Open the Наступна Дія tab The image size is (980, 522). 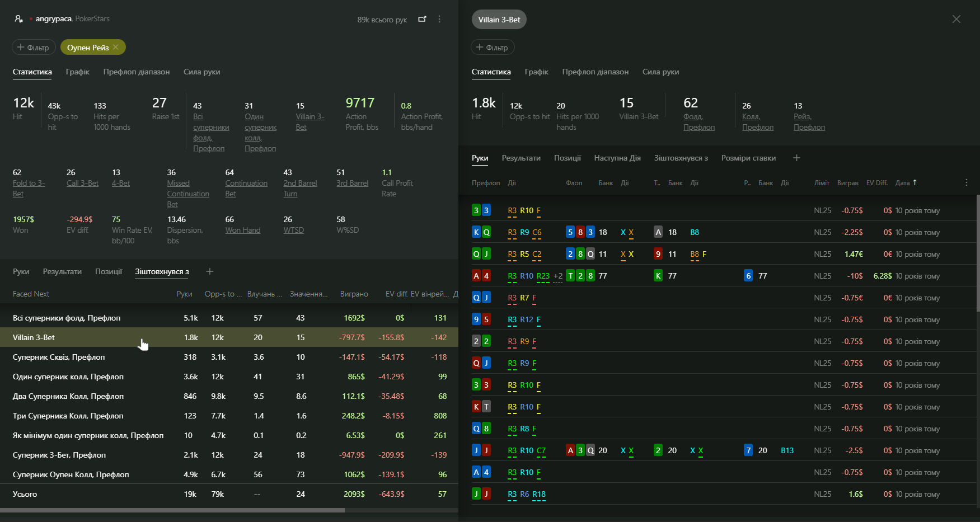coord(617,158)
